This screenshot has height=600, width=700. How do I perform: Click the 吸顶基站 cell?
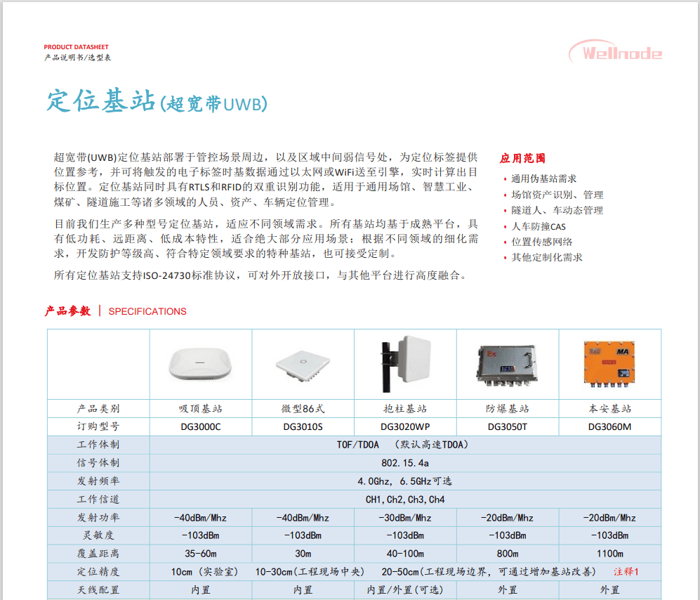point(200,408)
